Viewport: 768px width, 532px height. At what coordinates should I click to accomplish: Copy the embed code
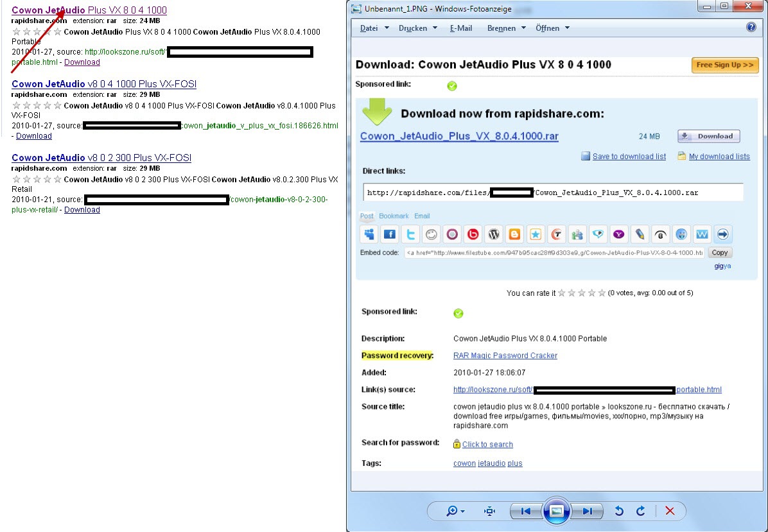click(719, 253)
